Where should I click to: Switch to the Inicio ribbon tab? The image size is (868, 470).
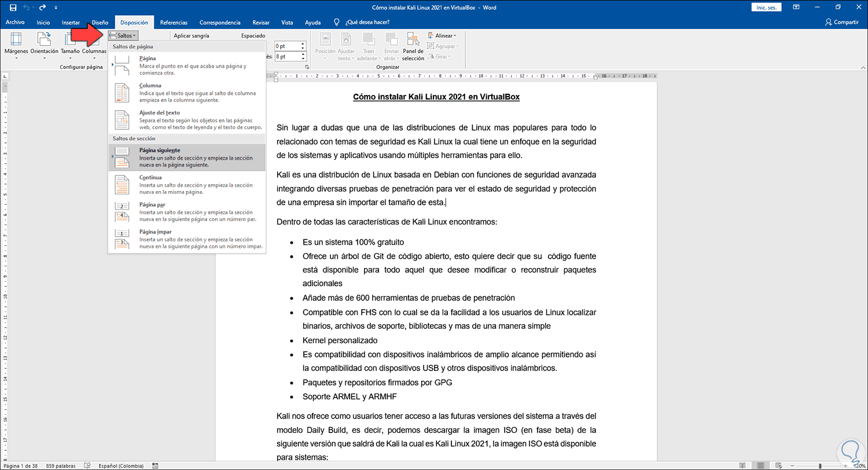[43, 23]
